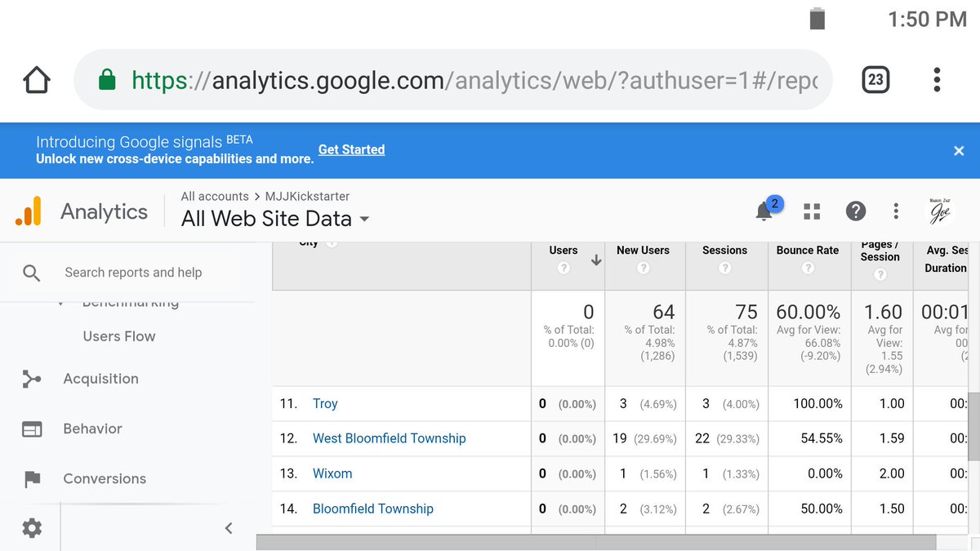The height and width of the screenshot is (551, 980).
Task: Show help for Pages / Session column
Action: coord(880,274)
